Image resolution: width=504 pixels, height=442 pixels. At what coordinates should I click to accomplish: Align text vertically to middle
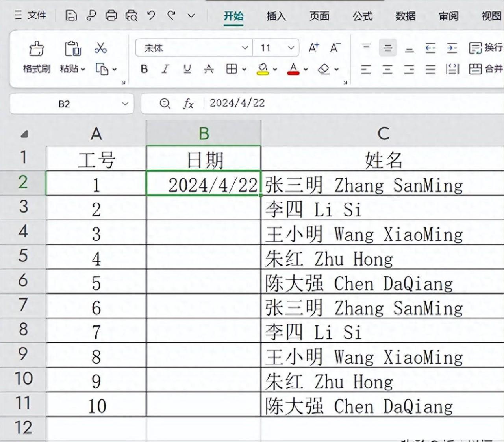pos(388,48)
